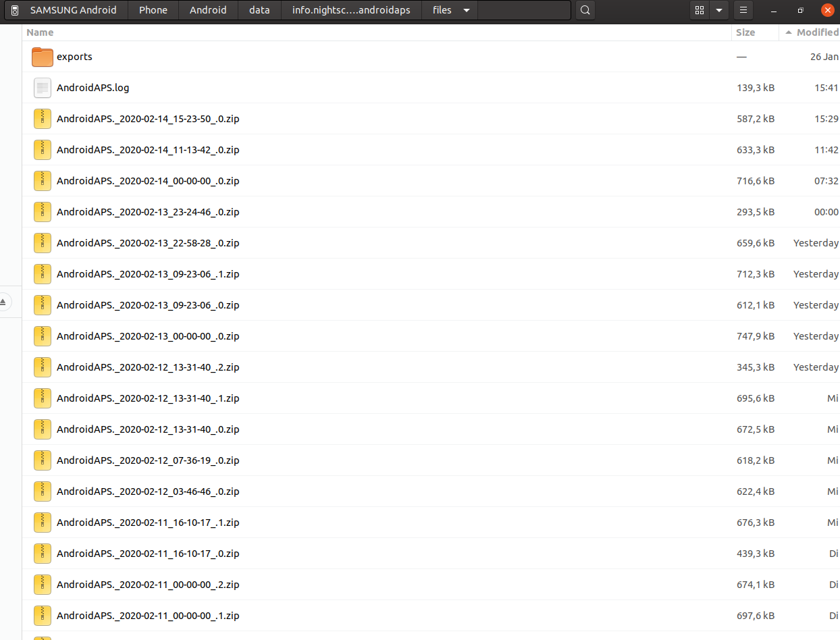Click file name AndroidAPS._2020-02-13_00-00-00_.0.zip
Image resolution: width=840 pixels, height=640 pixels.
148,336
